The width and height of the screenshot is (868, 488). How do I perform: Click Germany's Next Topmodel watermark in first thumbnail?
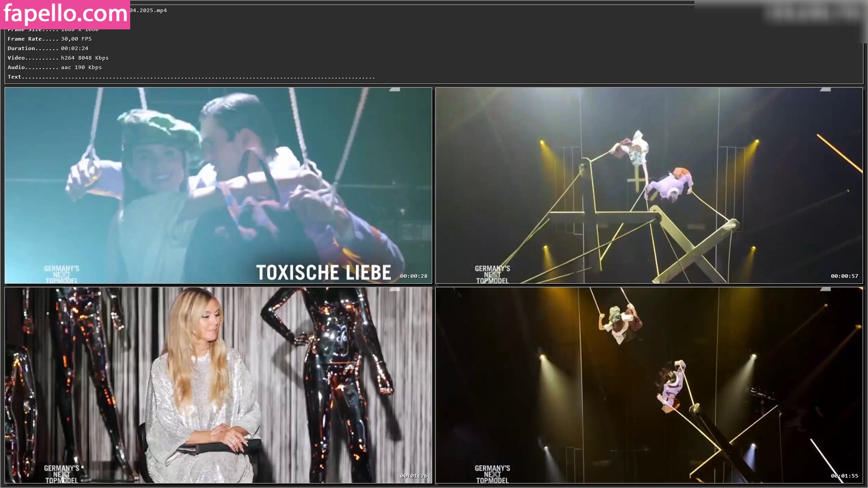point(61,274)
